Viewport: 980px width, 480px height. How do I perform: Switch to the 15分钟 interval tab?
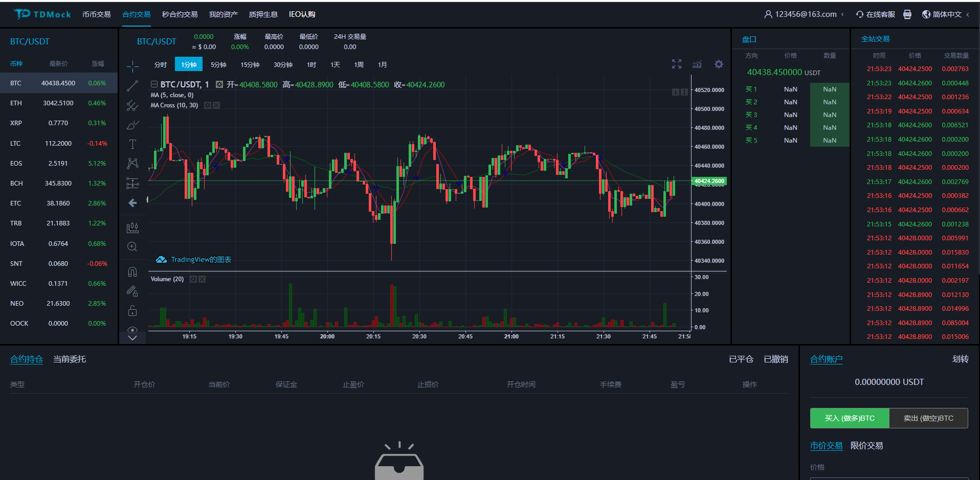(249, 64)
